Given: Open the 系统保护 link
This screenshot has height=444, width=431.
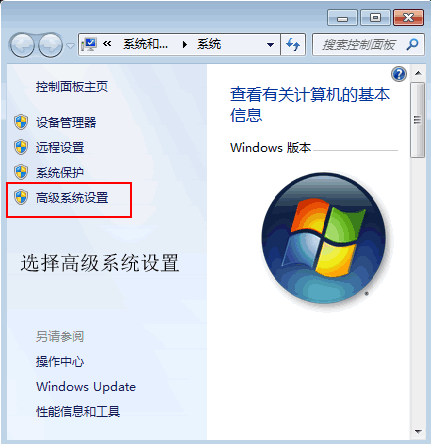Looking at the screenshot, I should coord(60,172).
